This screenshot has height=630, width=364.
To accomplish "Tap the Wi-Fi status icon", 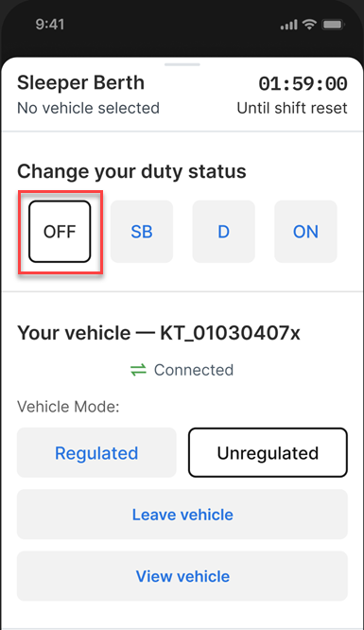I will point(309,25).
